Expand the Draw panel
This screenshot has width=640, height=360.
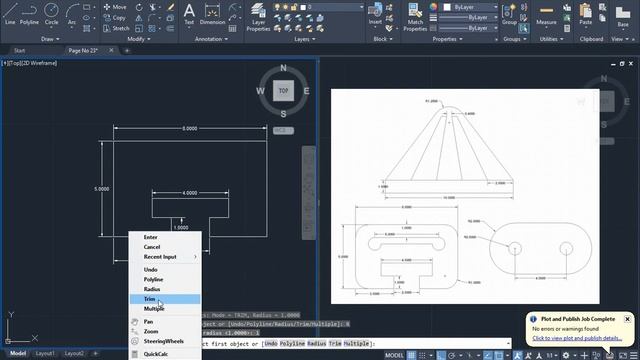[50, 39]
